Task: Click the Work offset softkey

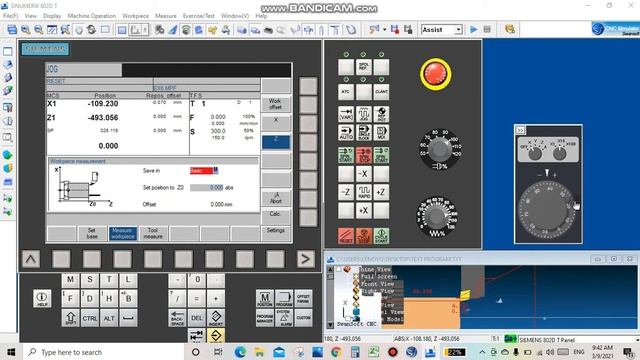Action: point(276,104)
